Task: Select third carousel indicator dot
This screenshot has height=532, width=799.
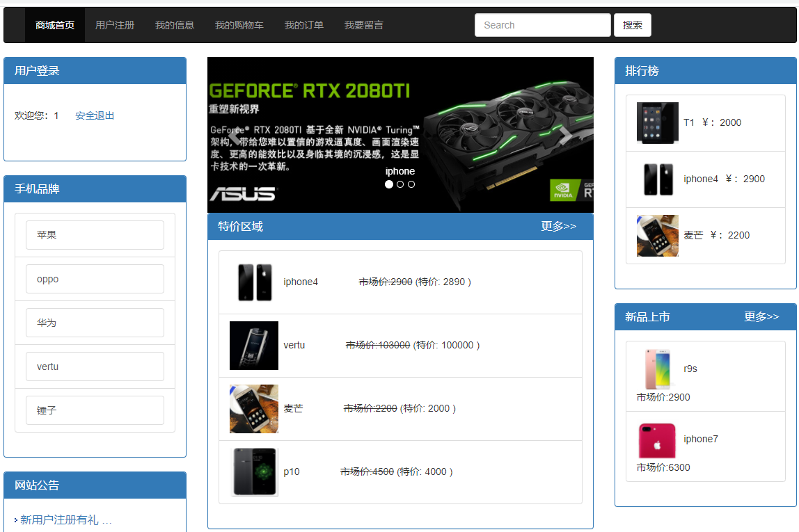Action: pos(411,184)
